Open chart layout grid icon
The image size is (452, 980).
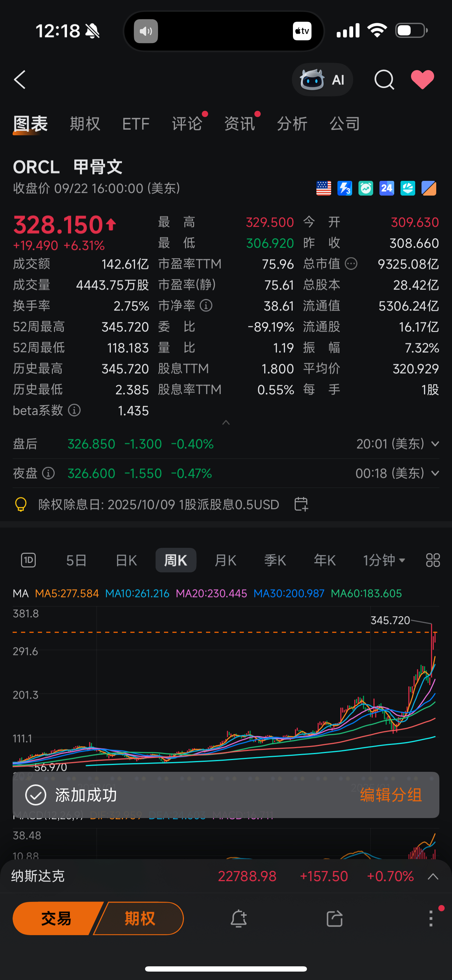pyautogui.click(x=433, y=560)
